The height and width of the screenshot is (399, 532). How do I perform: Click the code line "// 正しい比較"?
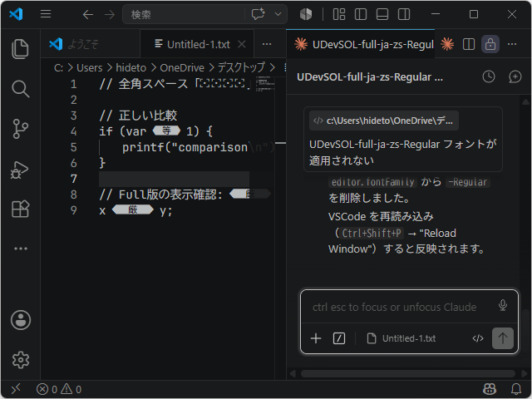(x=138, y=116)
